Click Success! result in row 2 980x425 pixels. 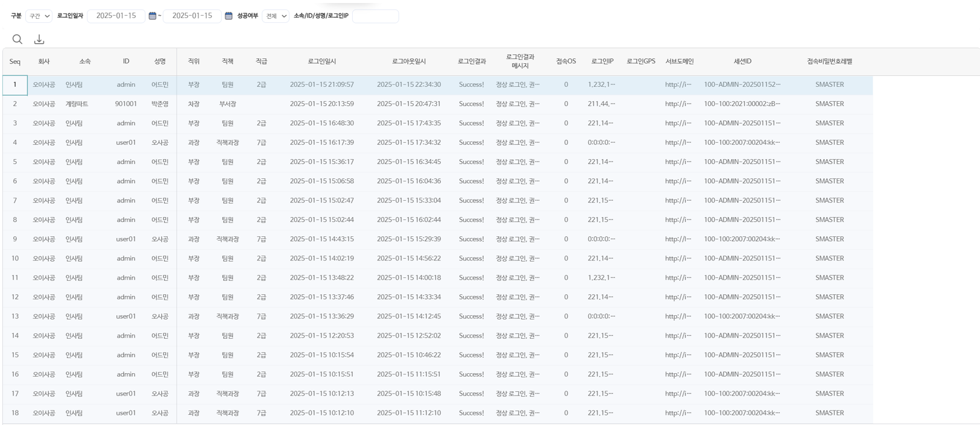pos(472,104)
